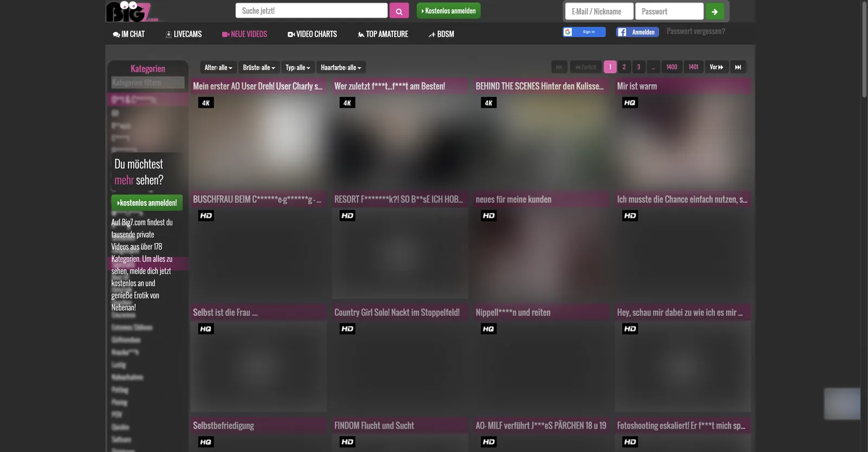The width and height of the screenshot is (868, 452).
Task: Click the HQ badge under 'Selbst ist die Frau'
Action: point(206,329)
